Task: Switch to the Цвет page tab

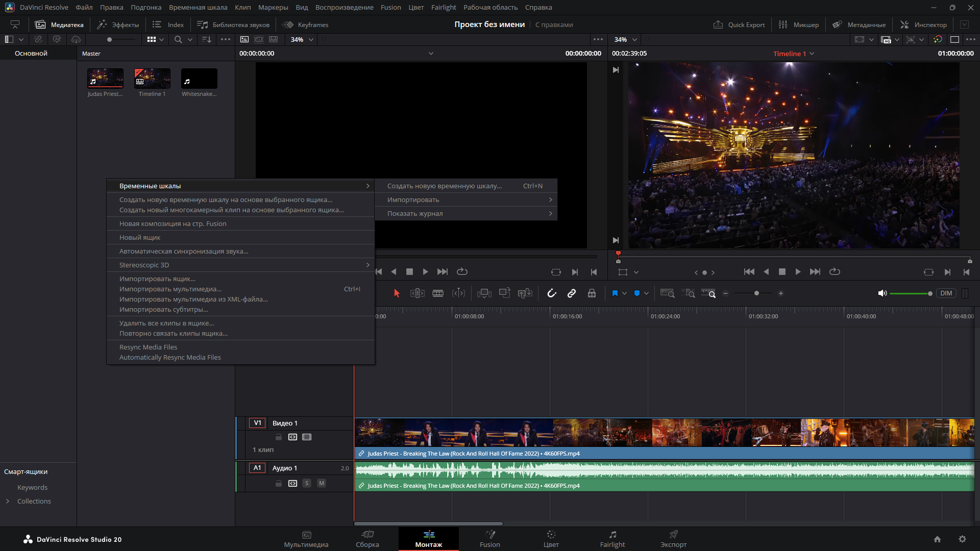Action: (551, 539)
